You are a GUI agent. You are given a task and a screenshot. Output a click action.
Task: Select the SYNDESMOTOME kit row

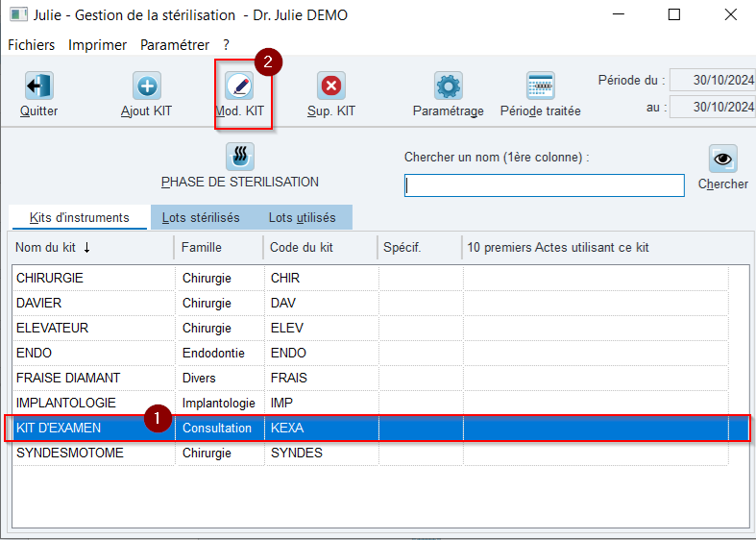pos(370,453)
